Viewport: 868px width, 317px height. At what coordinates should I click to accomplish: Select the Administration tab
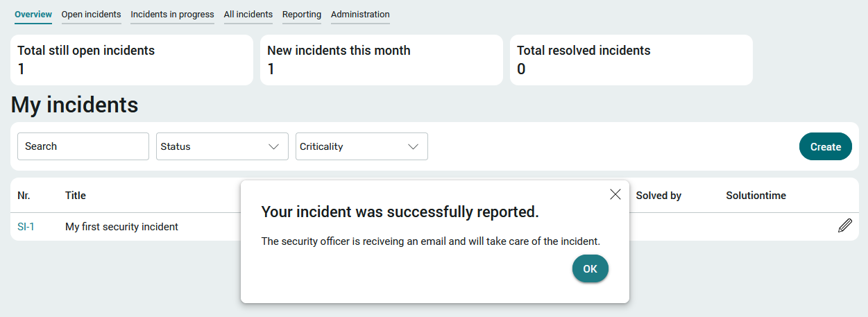360,15
